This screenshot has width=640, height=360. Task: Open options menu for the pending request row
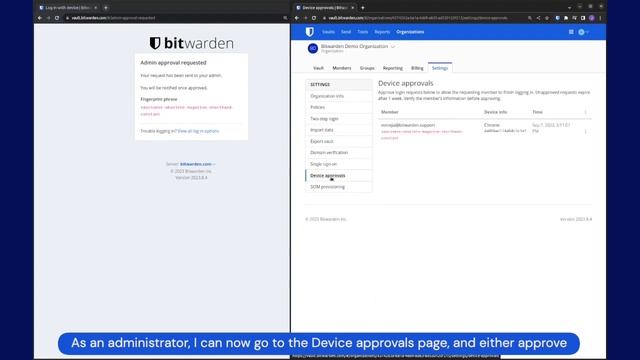point(585,131)
